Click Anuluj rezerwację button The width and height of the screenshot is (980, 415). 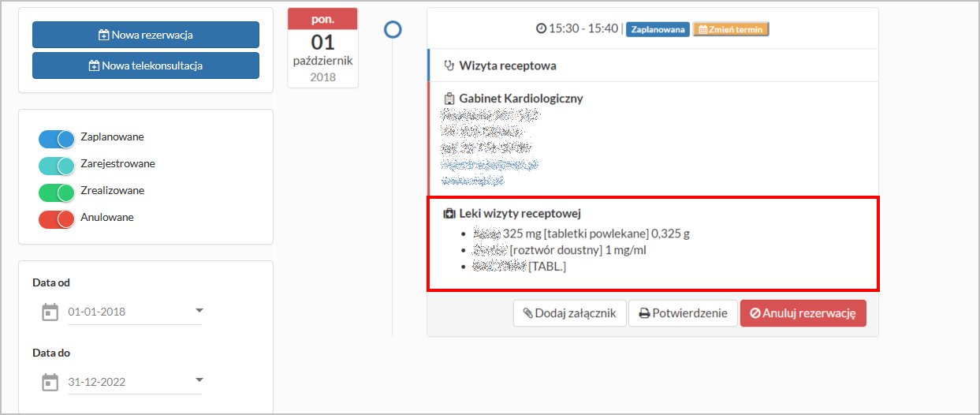click(803, 313)
